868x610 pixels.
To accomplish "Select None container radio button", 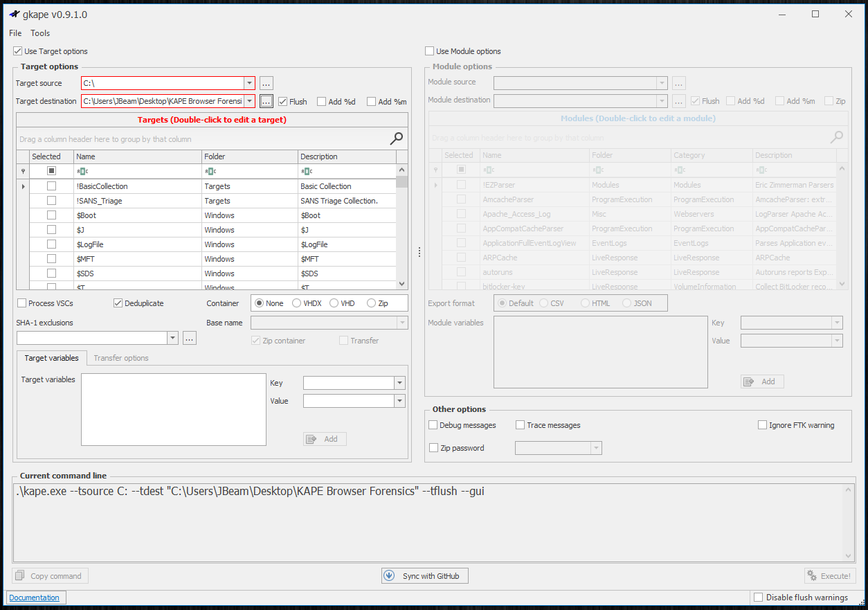I will (x=259, y=303).
